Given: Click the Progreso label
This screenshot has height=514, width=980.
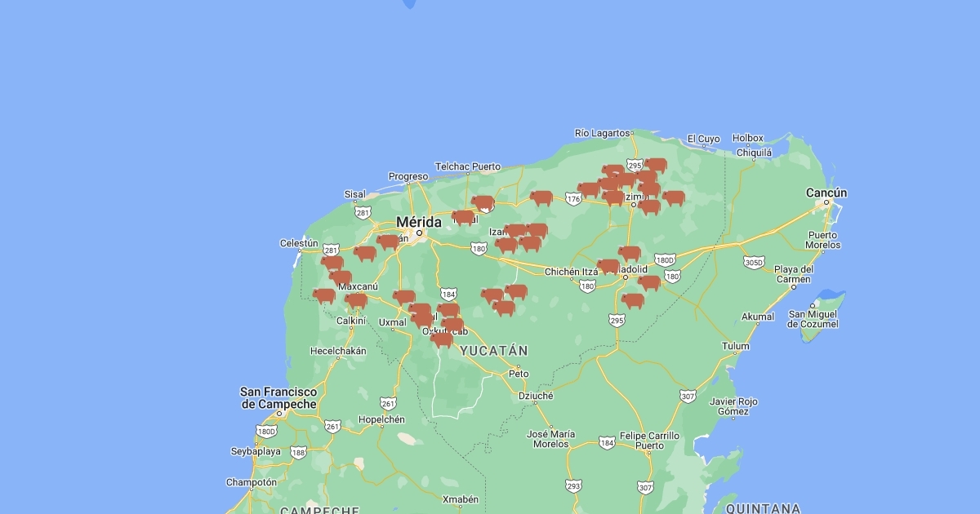Looking at the screenshot, I should 408,176.
